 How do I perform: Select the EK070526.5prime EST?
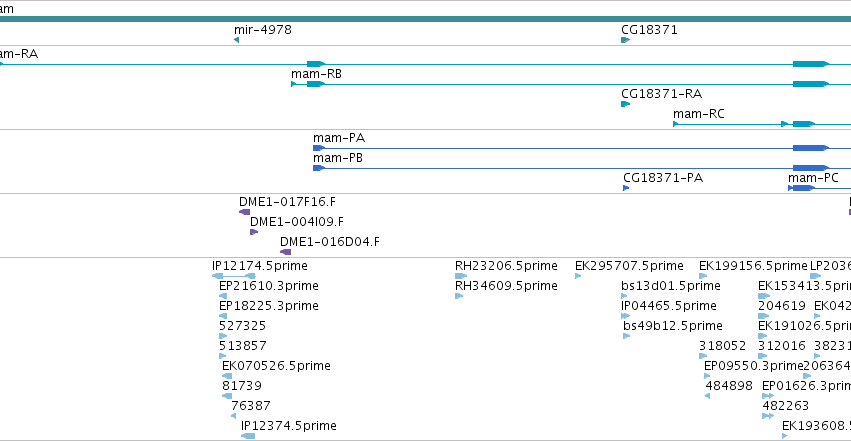(276, 366)
